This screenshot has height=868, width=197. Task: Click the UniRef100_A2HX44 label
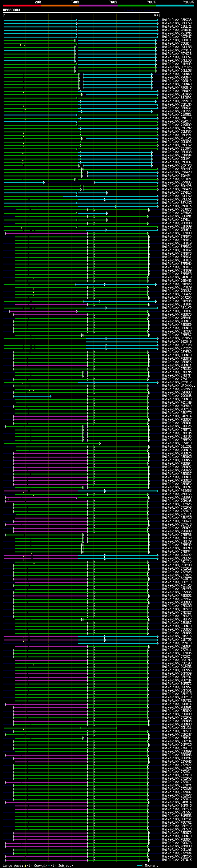coord(176,121)
